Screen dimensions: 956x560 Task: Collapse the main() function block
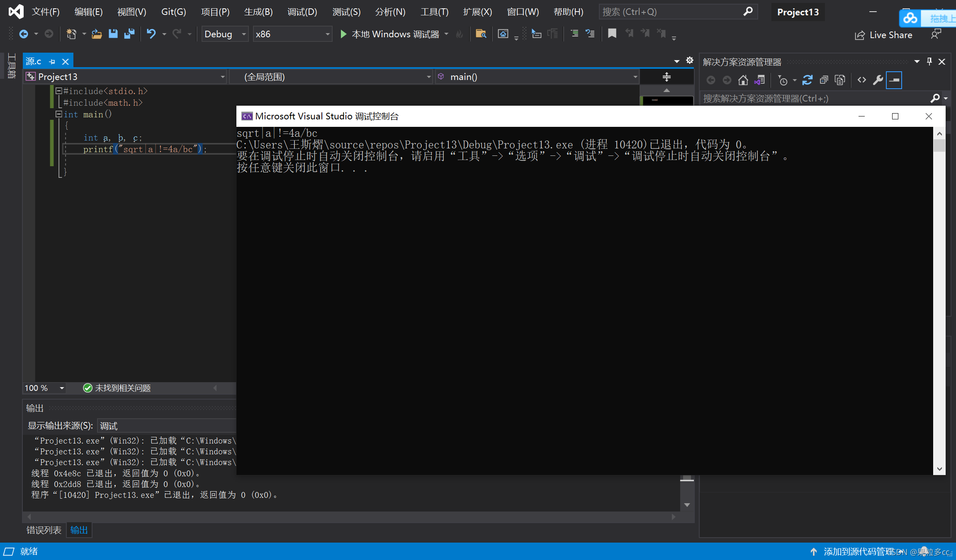58,114
